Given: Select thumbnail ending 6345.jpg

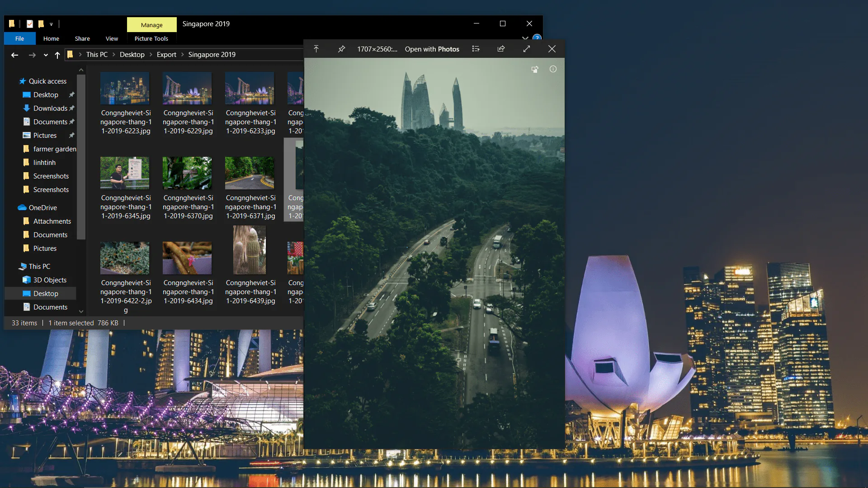Looking at the screenshot, I should point(126,188).
